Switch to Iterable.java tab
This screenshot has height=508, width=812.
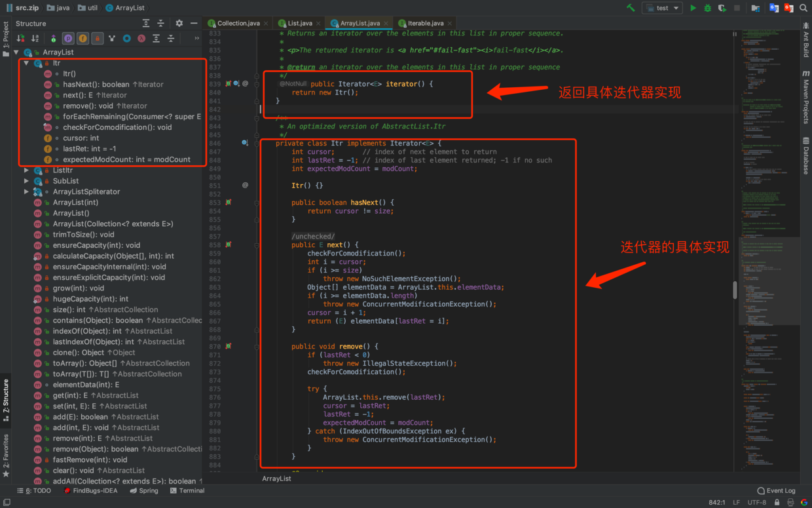tap(425, 23)
